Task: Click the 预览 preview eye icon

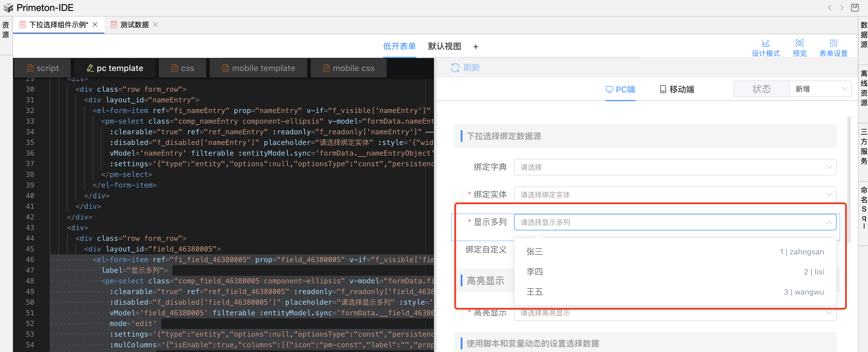Action: [799, 43]
